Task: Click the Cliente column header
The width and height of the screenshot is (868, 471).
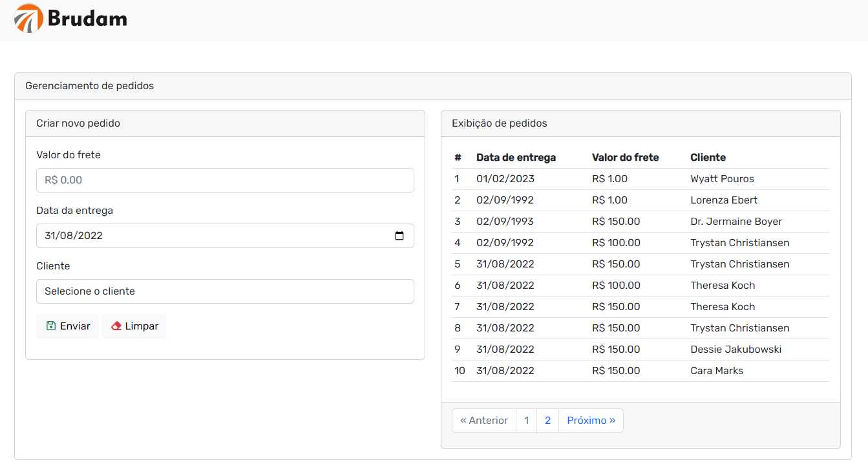Action: pos(708,157)
